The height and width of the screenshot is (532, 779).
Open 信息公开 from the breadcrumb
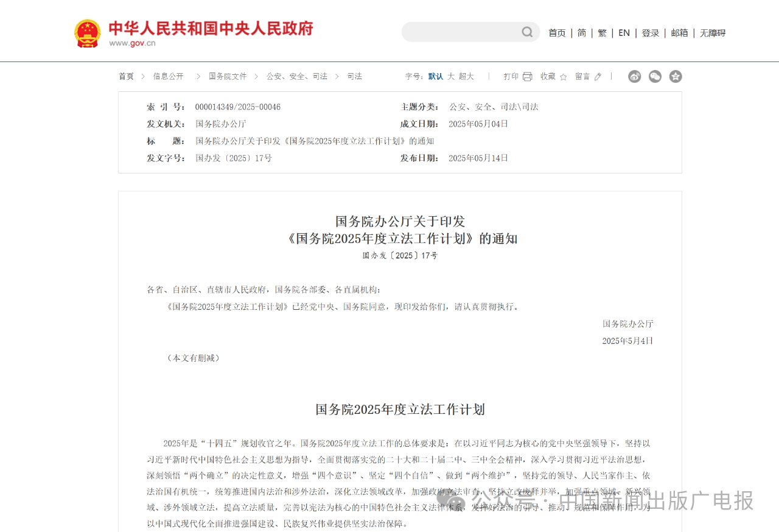pos(169,76)
